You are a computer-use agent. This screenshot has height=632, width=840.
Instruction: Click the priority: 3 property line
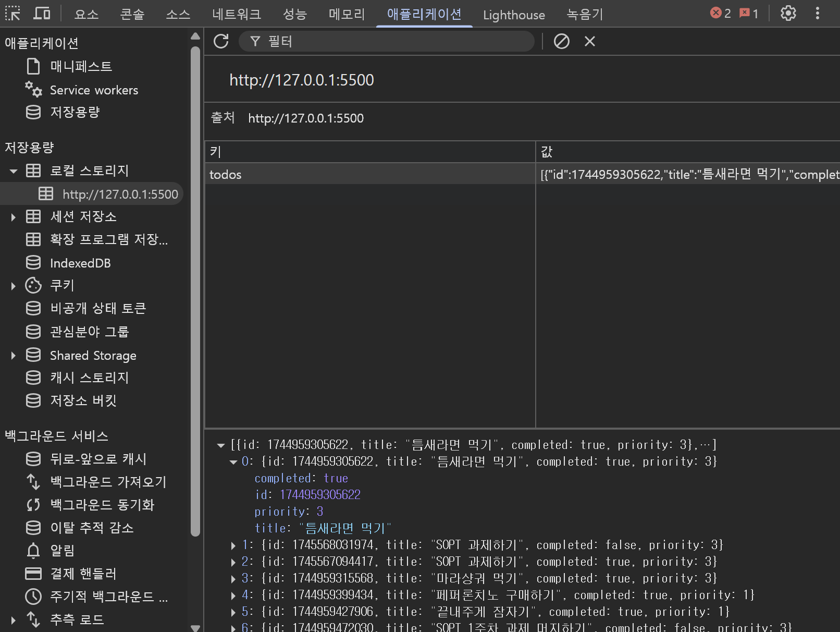click(289, 512)
